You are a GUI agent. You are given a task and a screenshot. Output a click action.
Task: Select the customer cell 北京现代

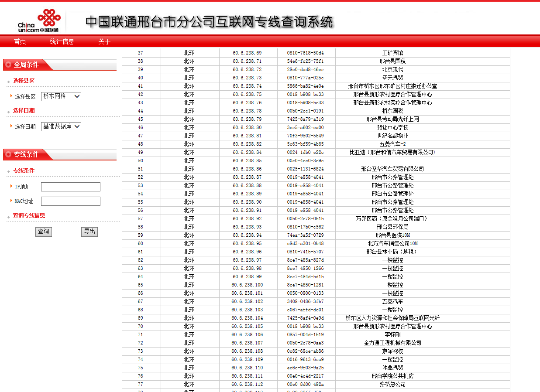(x=393, y=69)
